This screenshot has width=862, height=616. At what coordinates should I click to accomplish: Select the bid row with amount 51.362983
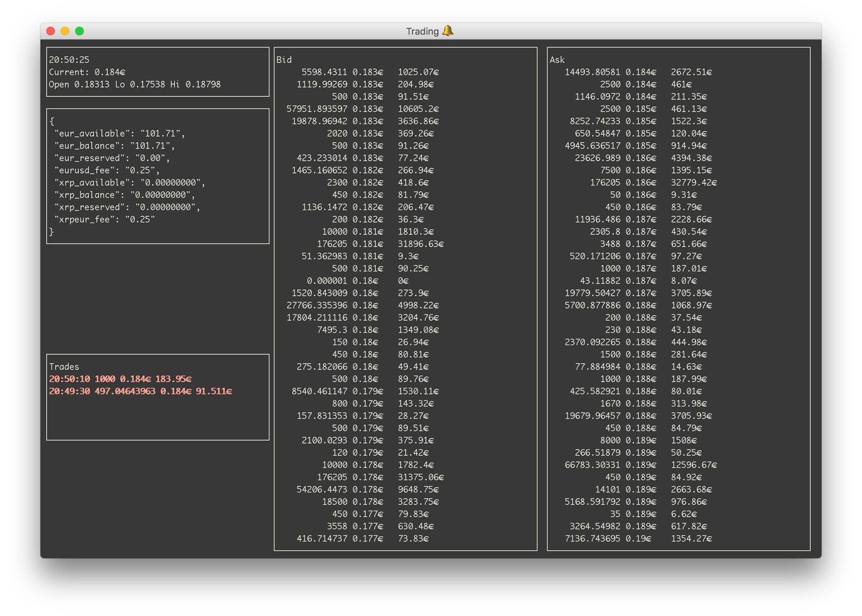point(360,256)
